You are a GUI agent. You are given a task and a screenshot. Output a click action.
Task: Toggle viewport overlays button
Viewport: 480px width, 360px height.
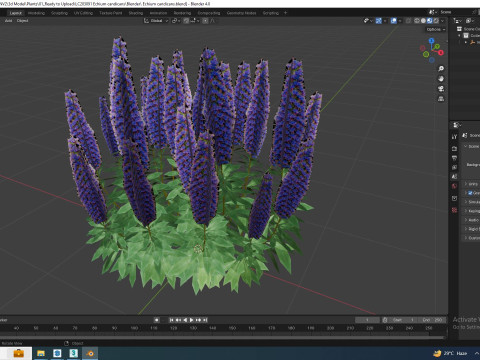point(394,21)
